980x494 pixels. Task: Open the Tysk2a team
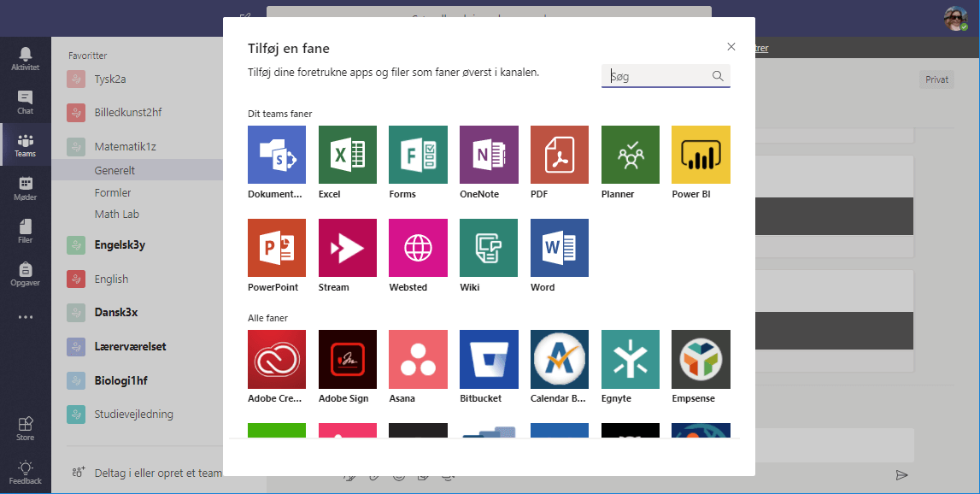coord(110,79)
